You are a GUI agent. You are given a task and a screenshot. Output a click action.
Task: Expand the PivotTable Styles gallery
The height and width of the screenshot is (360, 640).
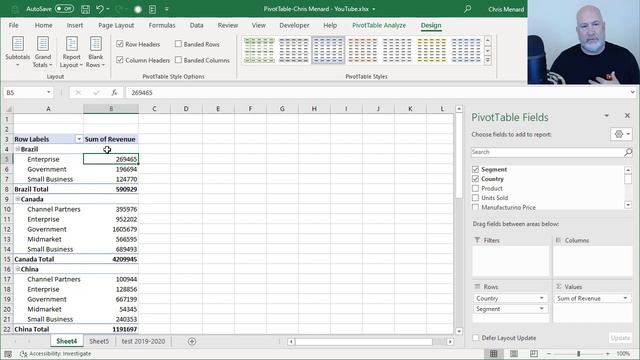[x=487, y=60]
